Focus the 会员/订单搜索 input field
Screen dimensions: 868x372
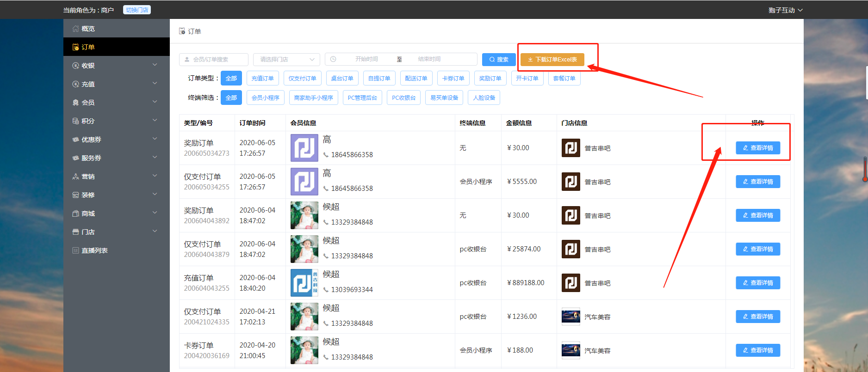(214, 60)
